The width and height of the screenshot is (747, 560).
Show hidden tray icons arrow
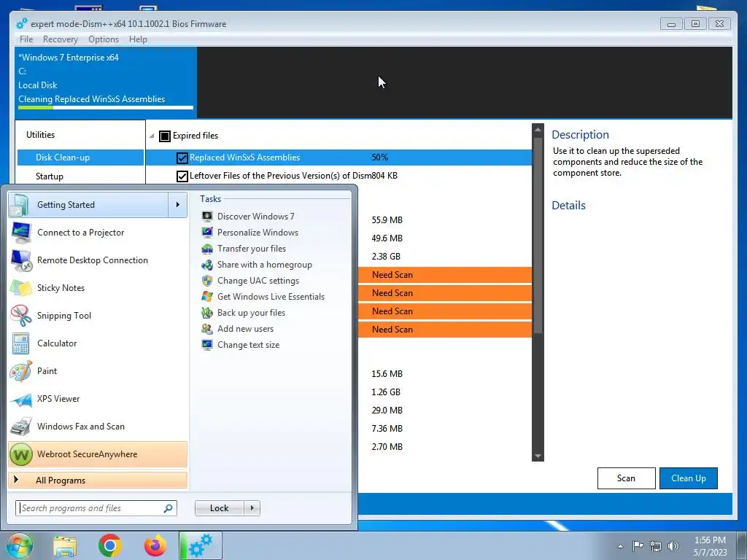pyautogui.click(x=620, y=546)
